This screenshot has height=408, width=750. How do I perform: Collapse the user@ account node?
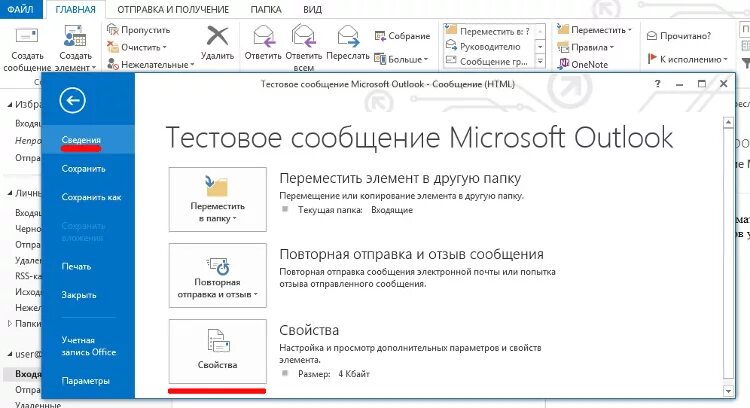10,354
